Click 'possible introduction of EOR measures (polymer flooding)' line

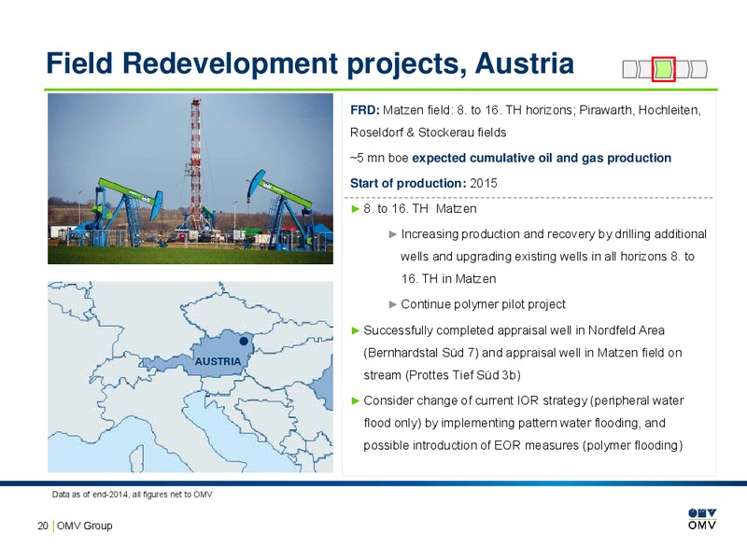[523, 445]
